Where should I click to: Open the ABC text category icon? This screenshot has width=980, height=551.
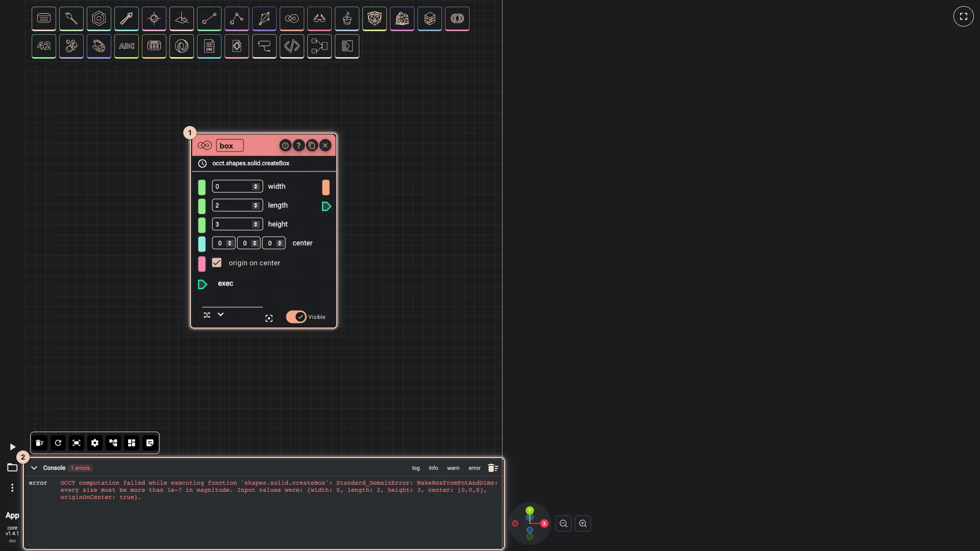(x=127, y=46)
